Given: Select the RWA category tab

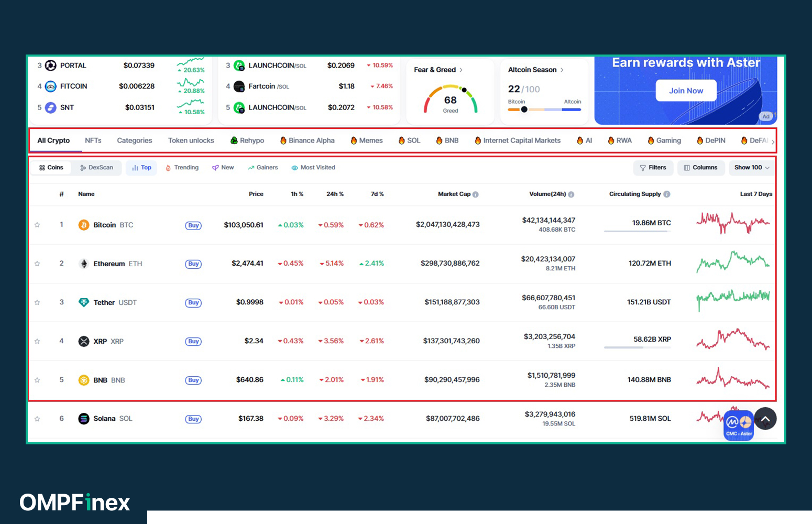Looking at the screenshot, I should [620, 140].
